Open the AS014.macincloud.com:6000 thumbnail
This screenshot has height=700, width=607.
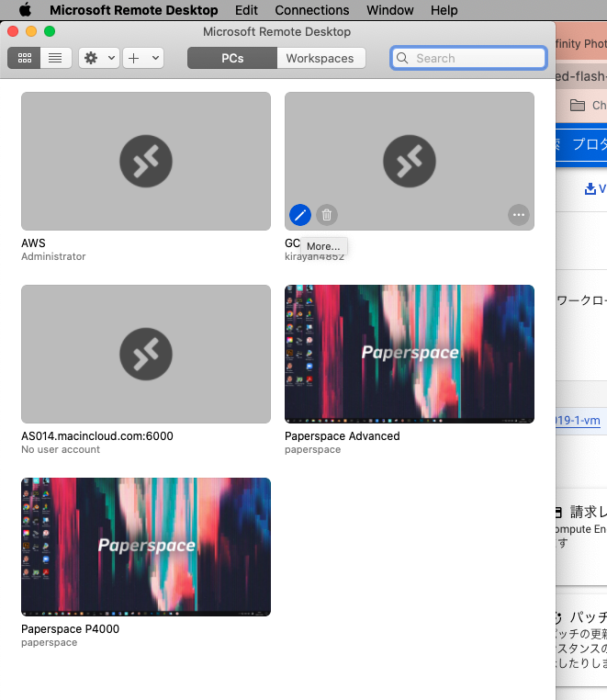click(x=146, y=354)
